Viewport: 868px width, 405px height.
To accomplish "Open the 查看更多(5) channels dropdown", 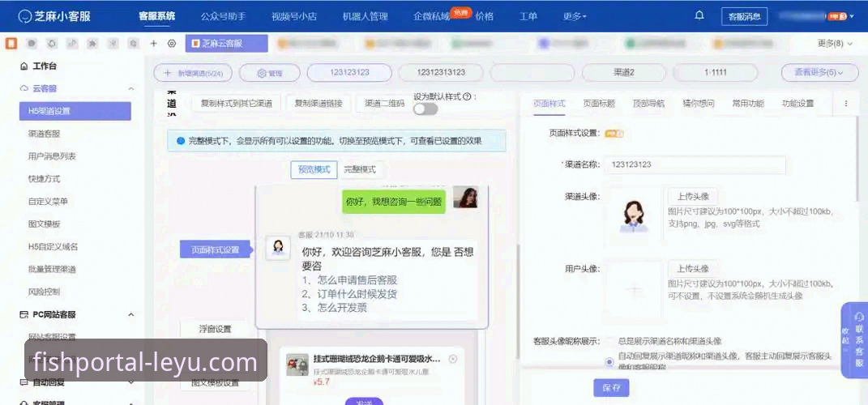I will [819, 72].
